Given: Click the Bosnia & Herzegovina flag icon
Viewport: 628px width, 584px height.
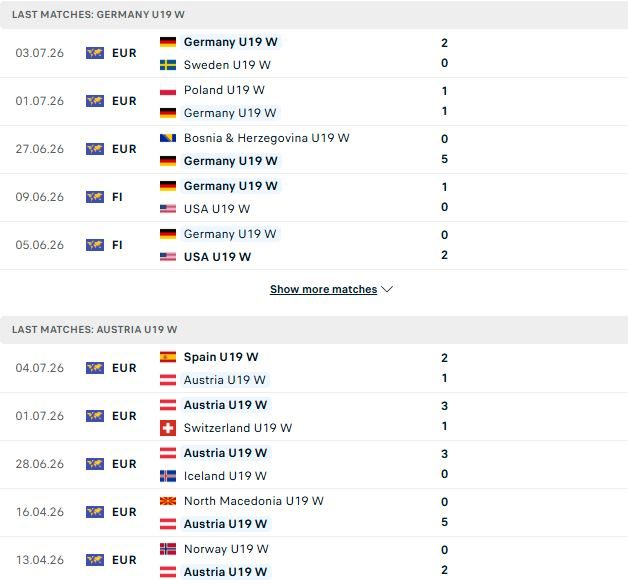Looking at the screenshot, I should click(x=168, y=138).
